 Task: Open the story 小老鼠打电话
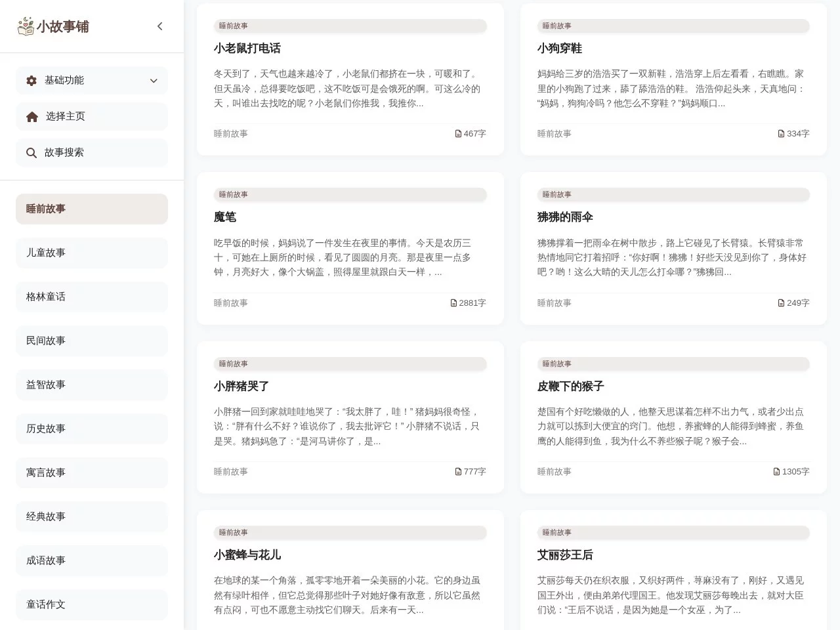click(247, 49)
